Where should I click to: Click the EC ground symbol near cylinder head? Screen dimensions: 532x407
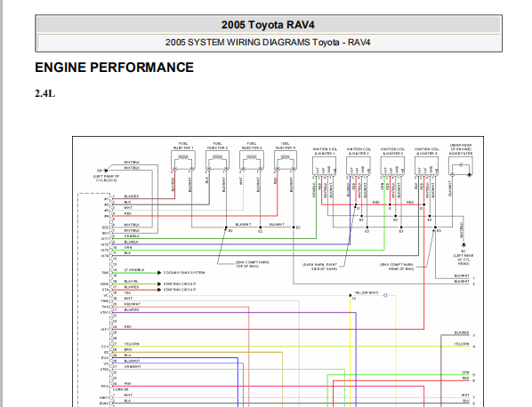coord(463,244)
